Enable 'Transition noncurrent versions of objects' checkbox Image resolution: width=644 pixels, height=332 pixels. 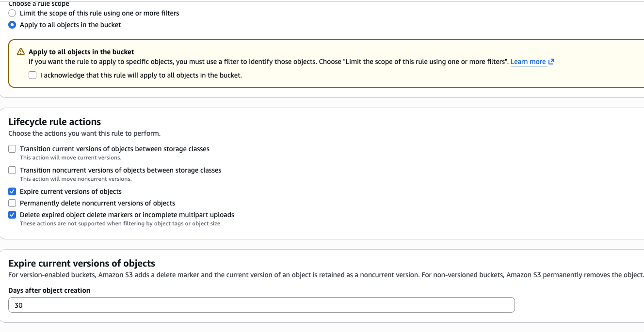(x=12, y=170)
